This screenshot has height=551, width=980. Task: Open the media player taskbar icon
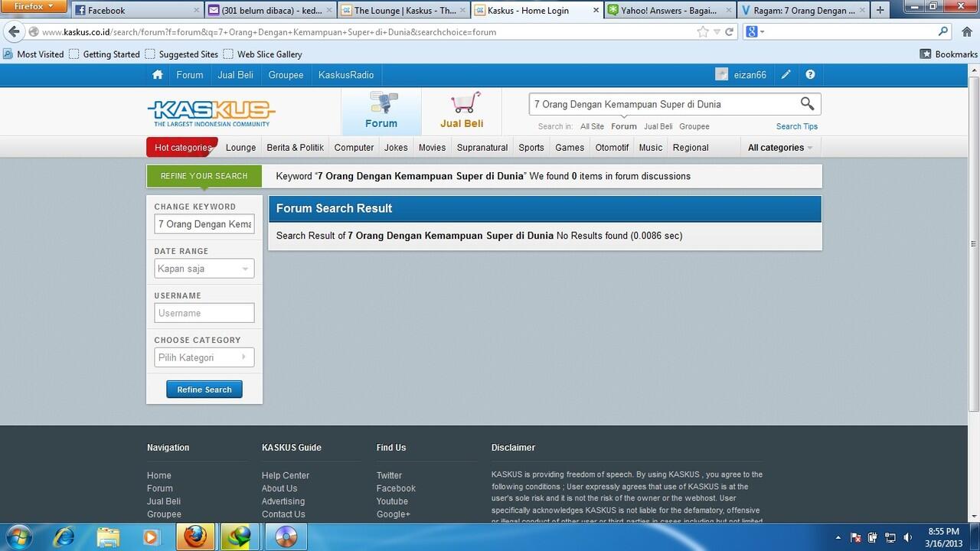pyautogui.click(x=151, y=536)
